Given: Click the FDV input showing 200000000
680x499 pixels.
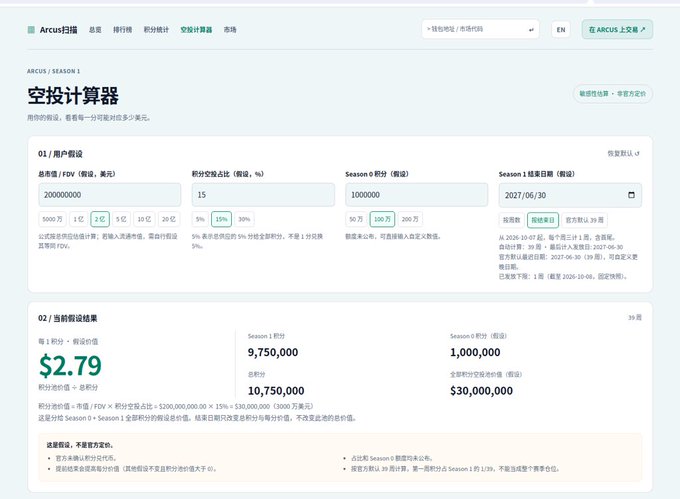Looking at the screenshot, I should tap(110, 195).
